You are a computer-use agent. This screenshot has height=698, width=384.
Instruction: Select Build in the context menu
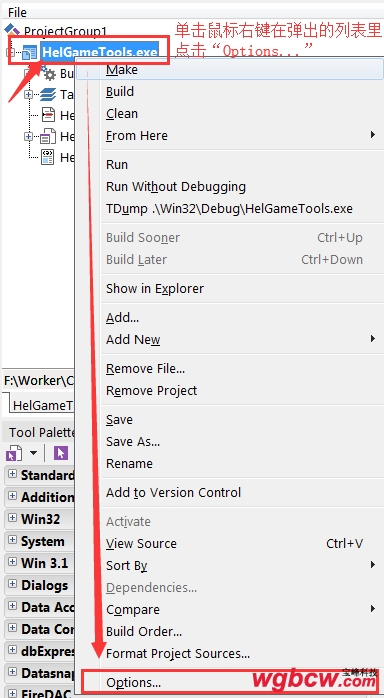click(120, 92)
